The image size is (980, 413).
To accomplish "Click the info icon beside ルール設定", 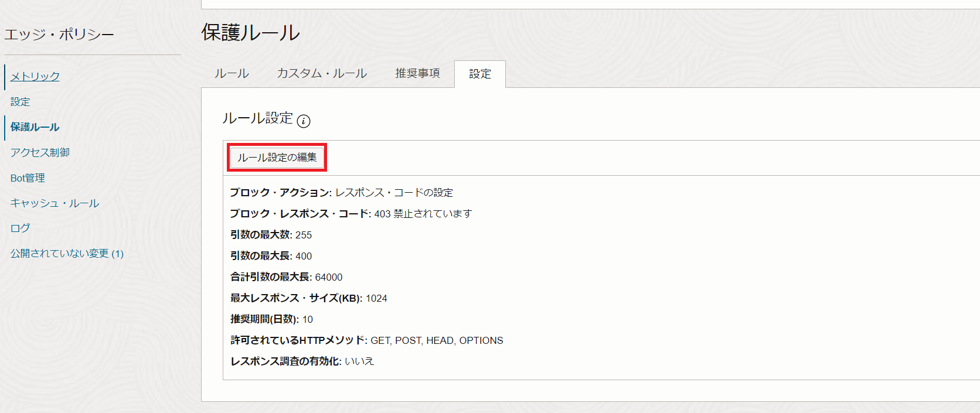I will [x=304, y=121].
